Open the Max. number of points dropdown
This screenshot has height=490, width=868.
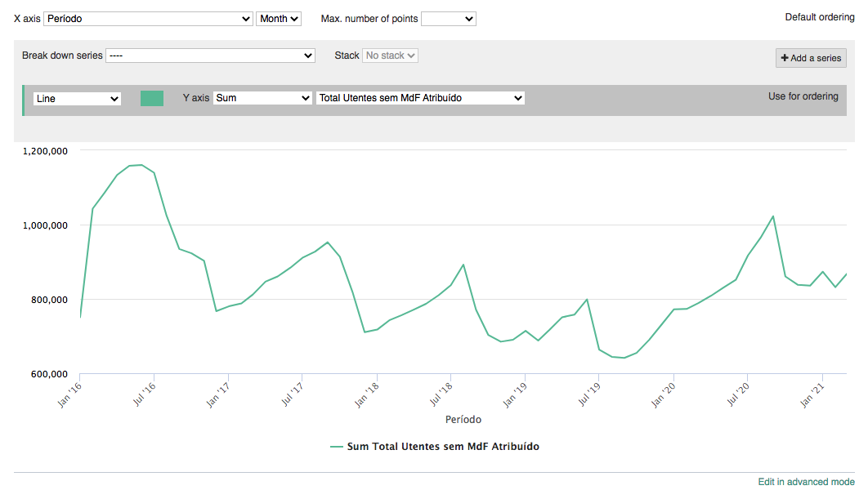coord(448,18)
